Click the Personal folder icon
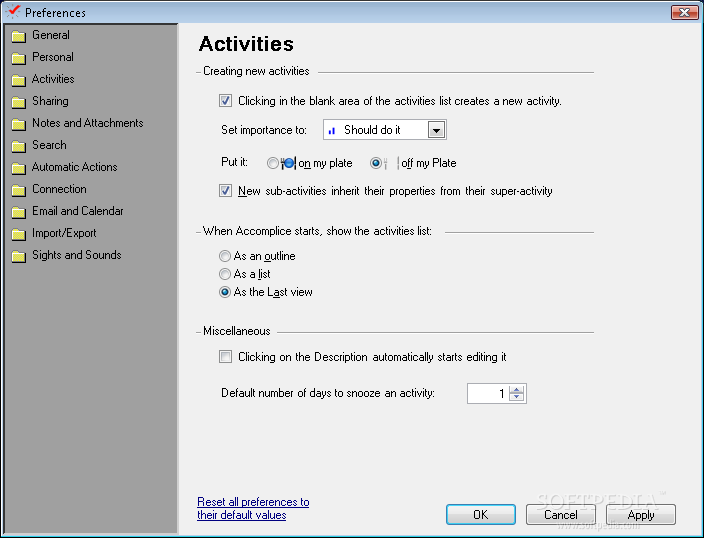Screen dimensions: 704x538 (18, 58)
